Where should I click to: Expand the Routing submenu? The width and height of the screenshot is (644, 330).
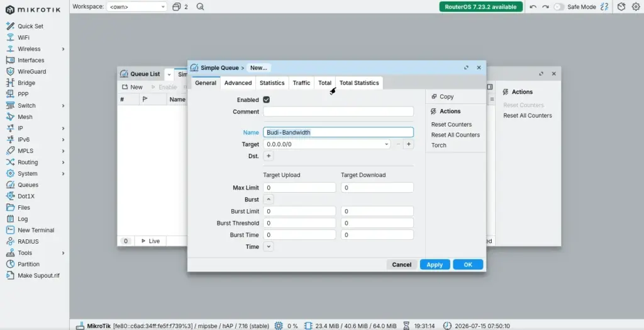tap(64, 162)
